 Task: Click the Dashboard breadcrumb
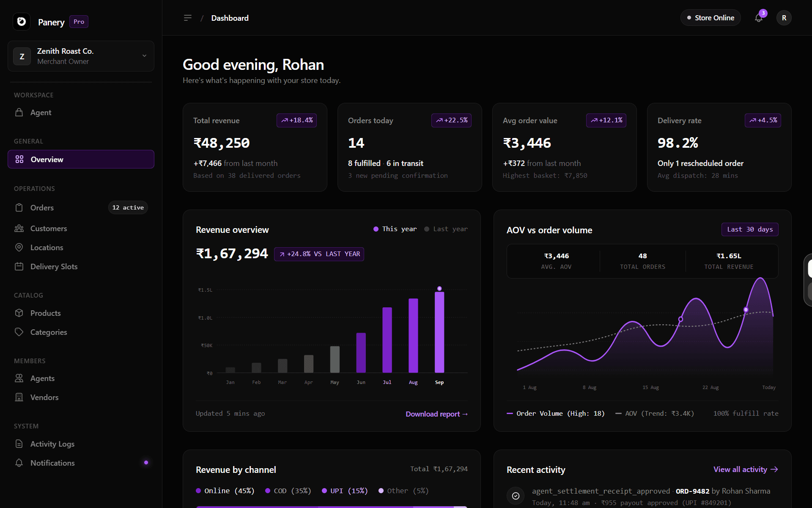point(230,18)
